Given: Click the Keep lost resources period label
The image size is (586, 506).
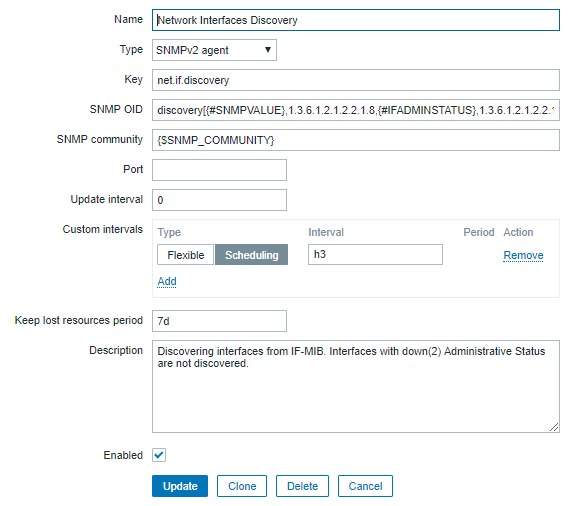Looking at the screenshot, I should point(78,320).
